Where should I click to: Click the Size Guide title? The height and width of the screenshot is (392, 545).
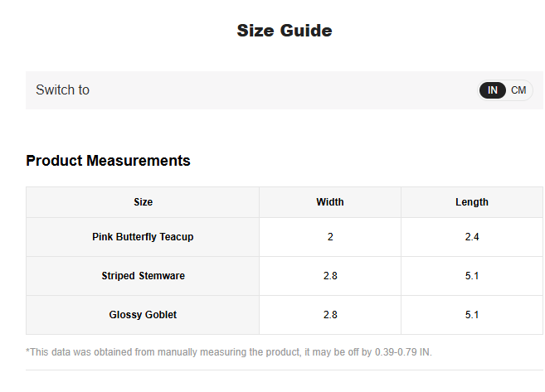click(284, 31)
